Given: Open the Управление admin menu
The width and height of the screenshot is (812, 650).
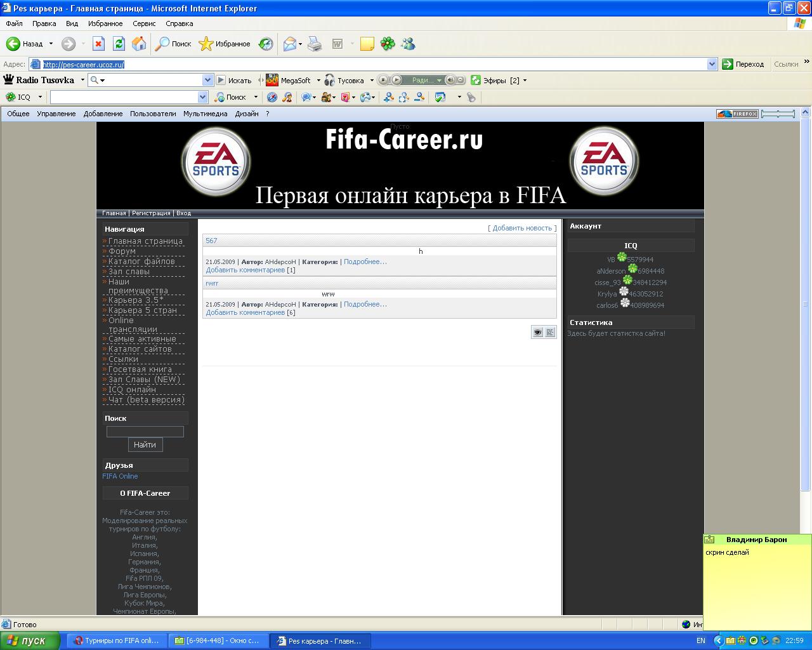Looking at the screenshot, I should tap(56, 114).
